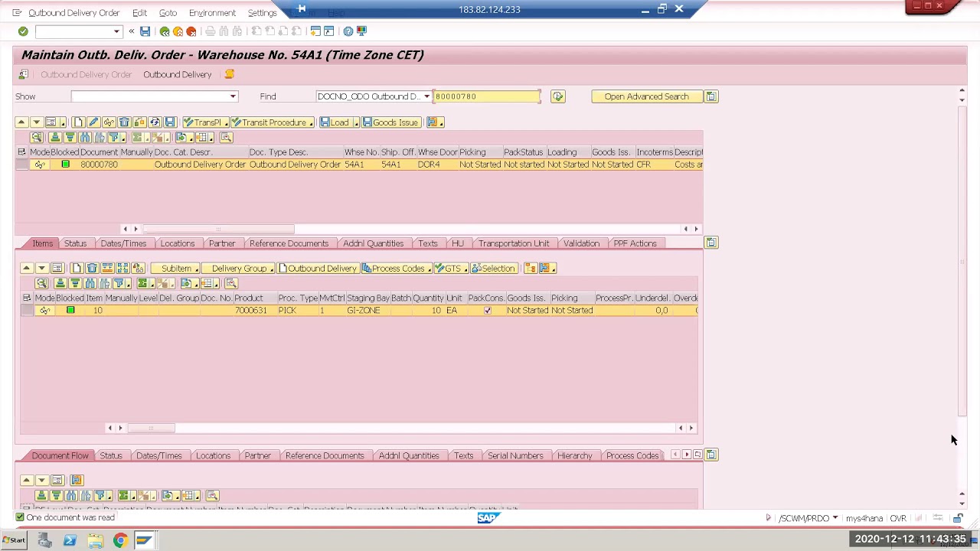This screenshot has width=980, height=551.
Task: Expand the Transit Procedure dropdown menu
Action: coord(311,123)
